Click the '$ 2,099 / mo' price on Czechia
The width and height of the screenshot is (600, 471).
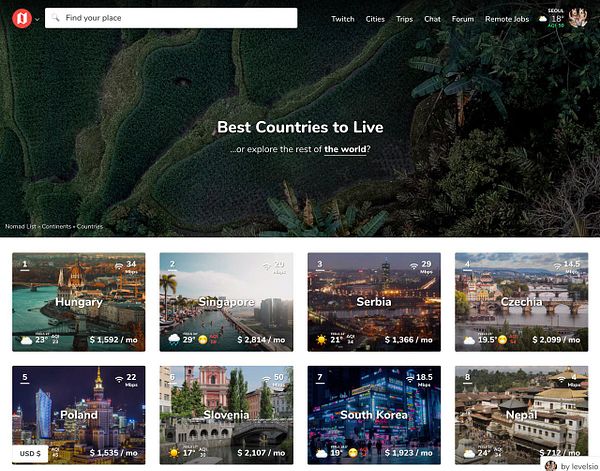556,340
